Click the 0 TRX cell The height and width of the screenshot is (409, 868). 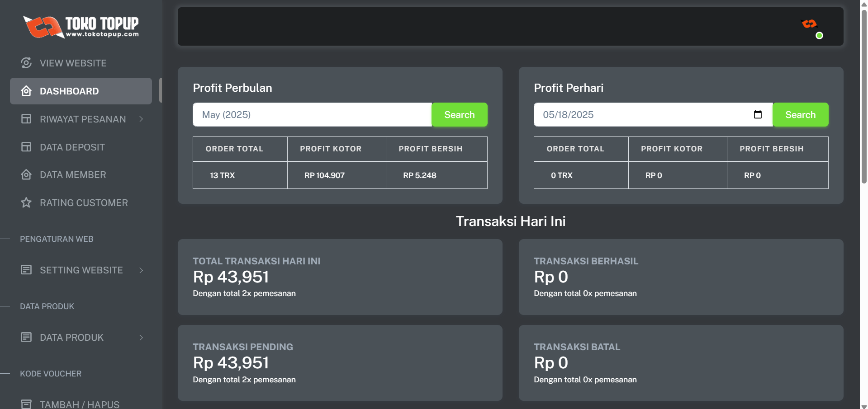(581, 175)
